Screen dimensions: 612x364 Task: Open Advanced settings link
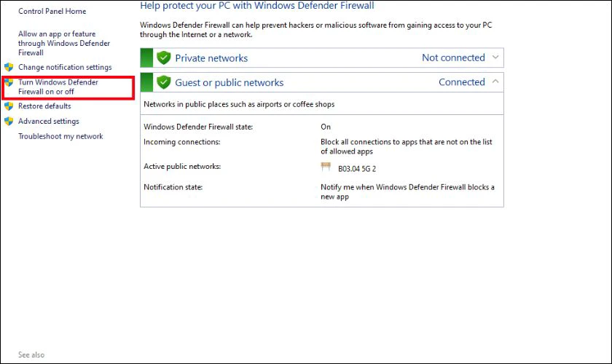point(48,122)
